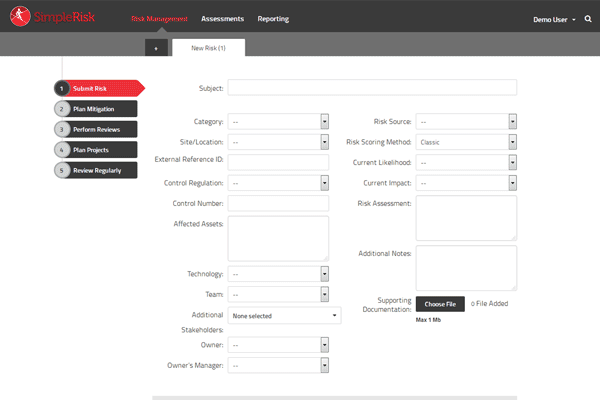The image size is (600, 400).
Task: Open the Demo User account menu
Action: 553,19
